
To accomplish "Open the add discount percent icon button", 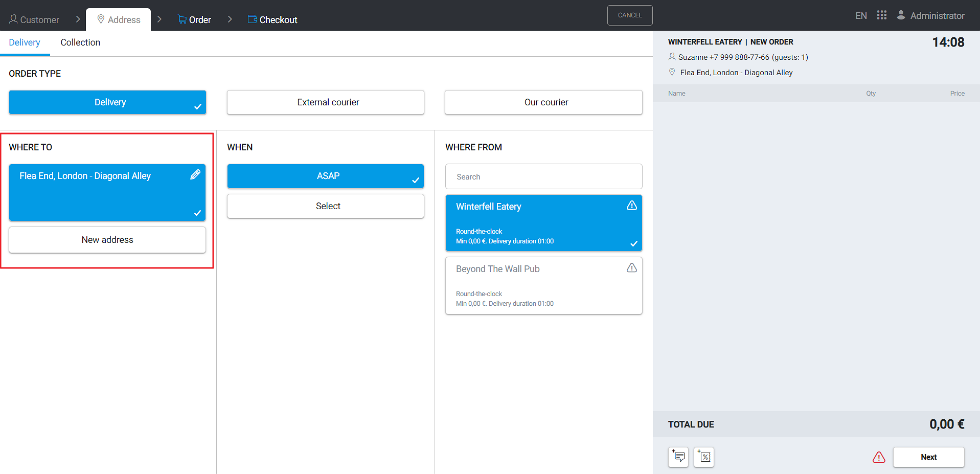I will point(704,457).
